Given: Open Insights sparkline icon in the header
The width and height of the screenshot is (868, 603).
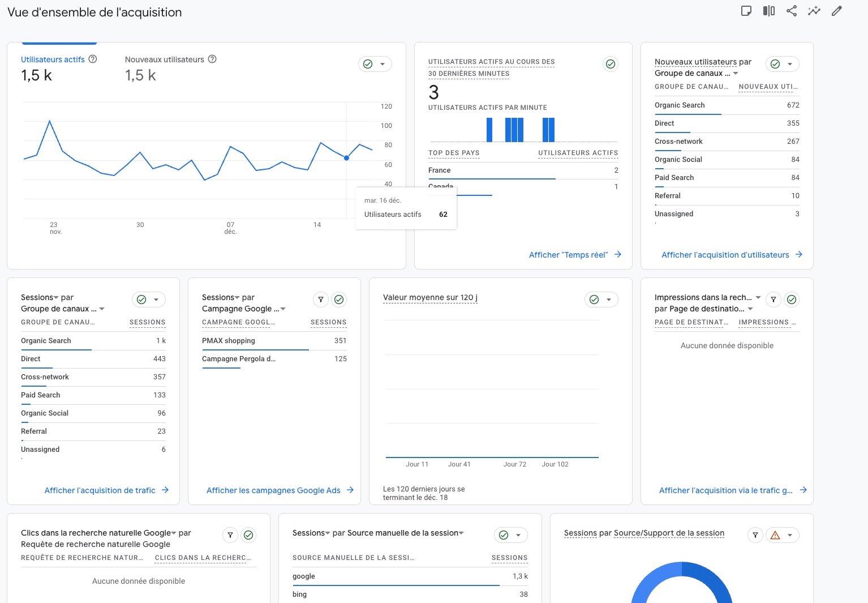Looking at the screenshot, I should [814, 11].
